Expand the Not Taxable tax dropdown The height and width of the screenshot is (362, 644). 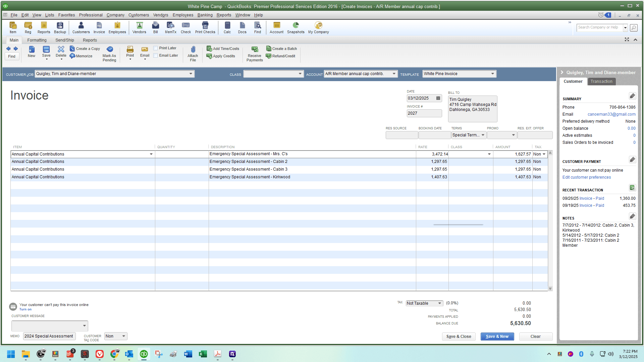click(x=439, y=303)
